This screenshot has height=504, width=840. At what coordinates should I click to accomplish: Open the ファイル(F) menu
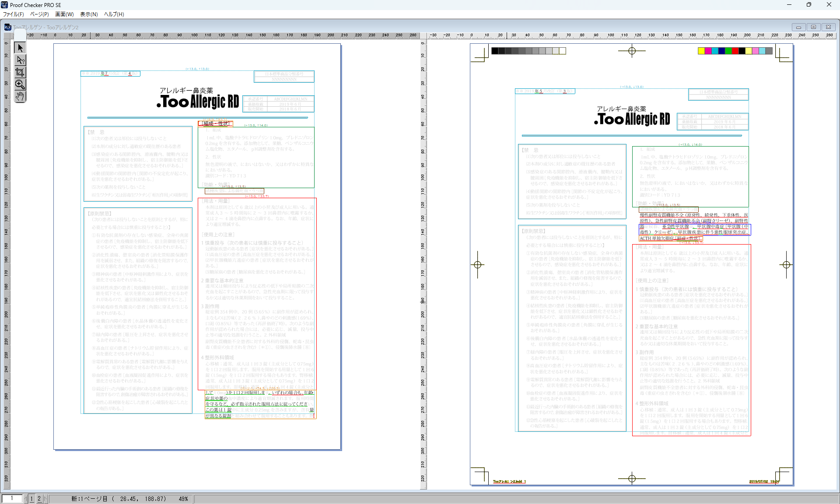pos(14,14)
